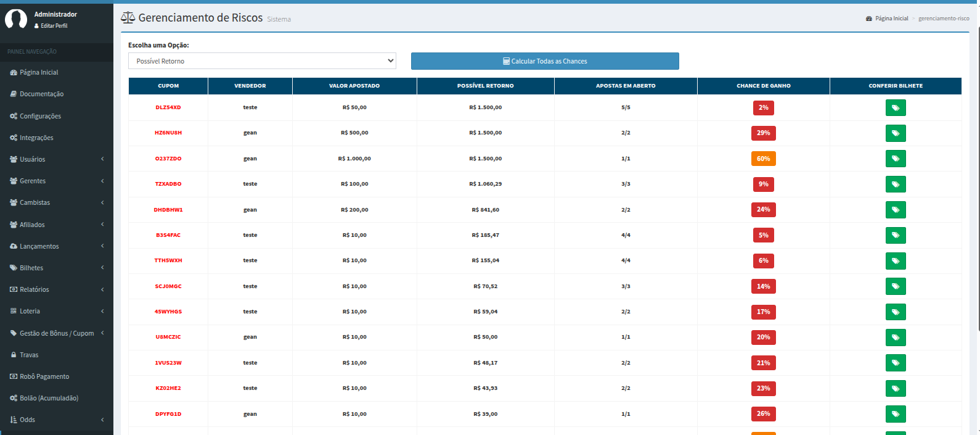Expand the Relatórios menu group
Image resolution: width=980 pixels, height=435 pixels.
56,289
